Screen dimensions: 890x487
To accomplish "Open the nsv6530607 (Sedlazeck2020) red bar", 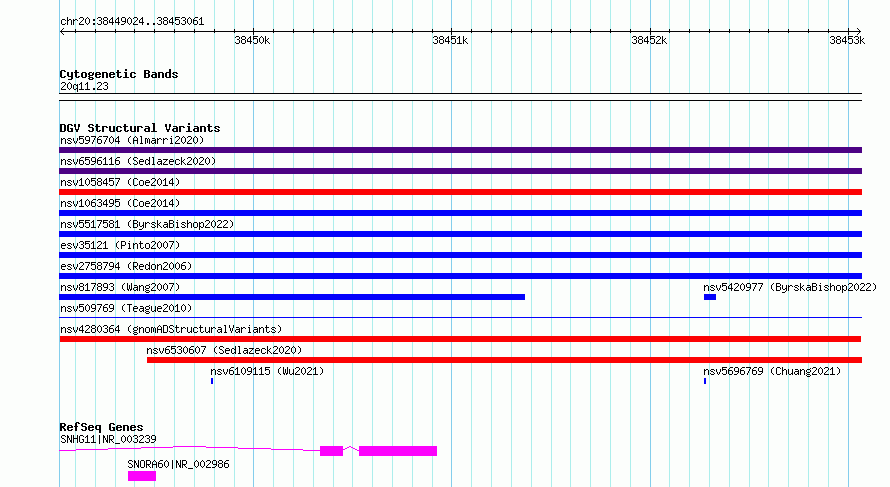I will [x=504, y=360].
